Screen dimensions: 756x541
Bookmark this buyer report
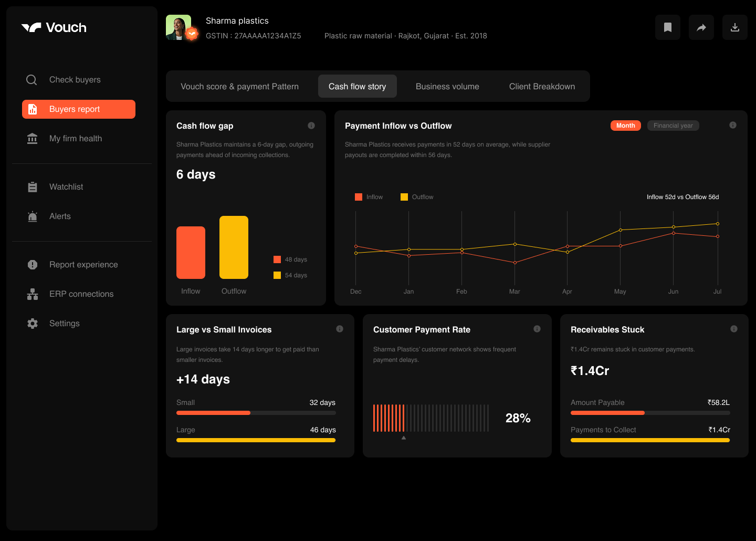(668, 27)
